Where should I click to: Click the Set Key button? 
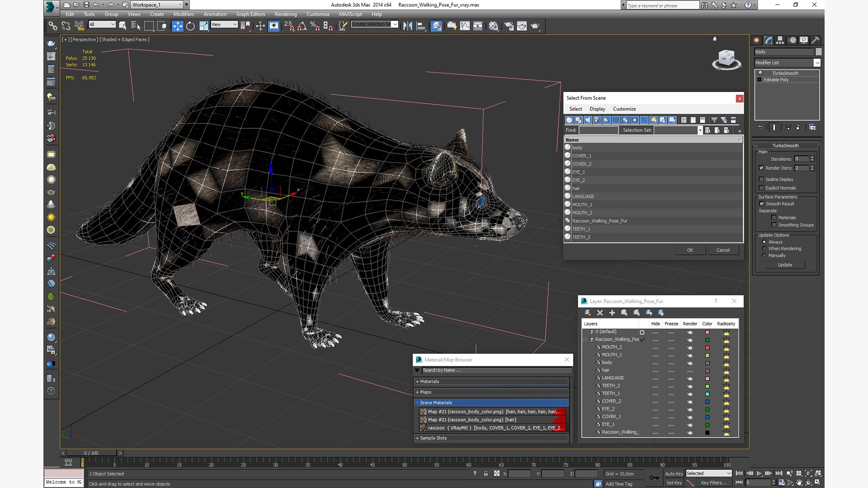[674, 483]
